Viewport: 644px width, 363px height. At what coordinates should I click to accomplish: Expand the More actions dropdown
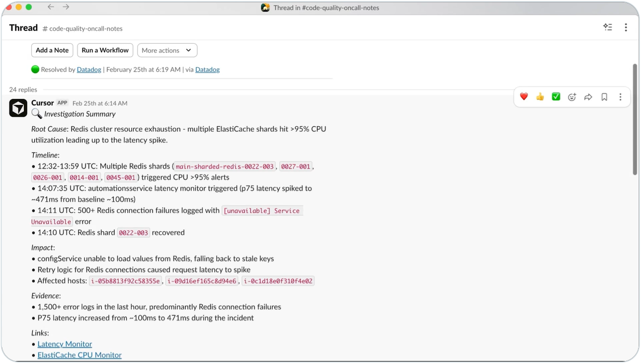pos(167,50)
